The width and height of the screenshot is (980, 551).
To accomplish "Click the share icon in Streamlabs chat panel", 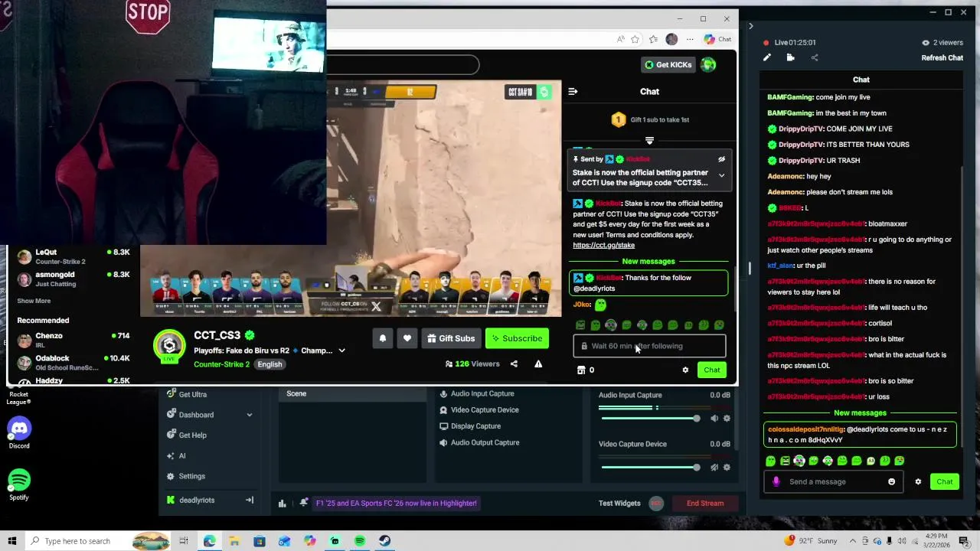I will point(815,57).
